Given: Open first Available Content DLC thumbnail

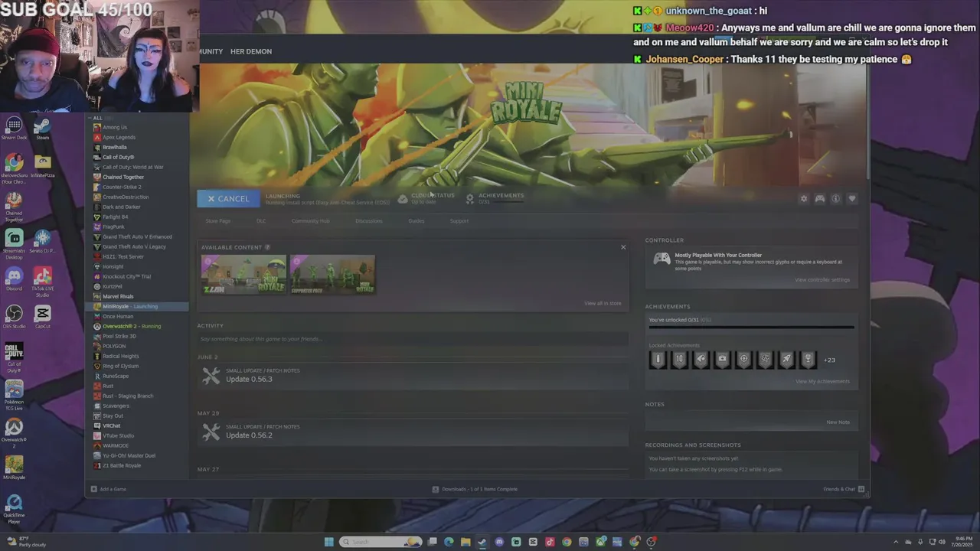Looking at the screenshot, I should click(243, 275).
